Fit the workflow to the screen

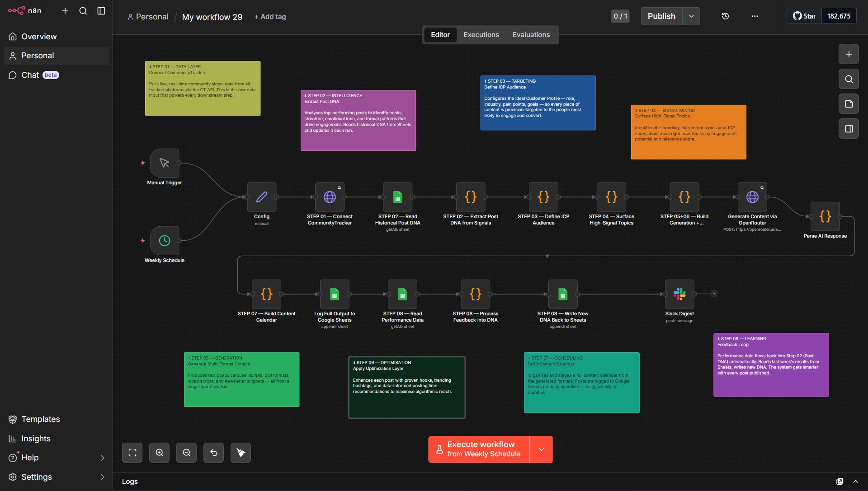click(132, 453)
